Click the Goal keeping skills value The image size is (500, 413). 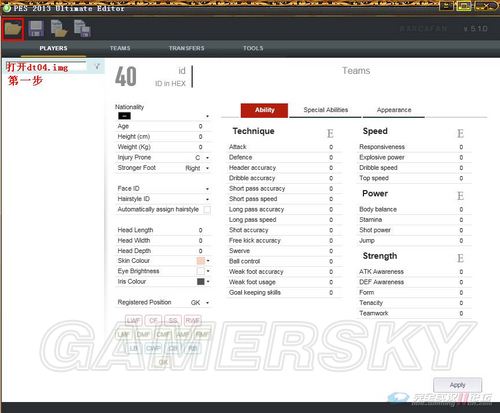[331, 293]
